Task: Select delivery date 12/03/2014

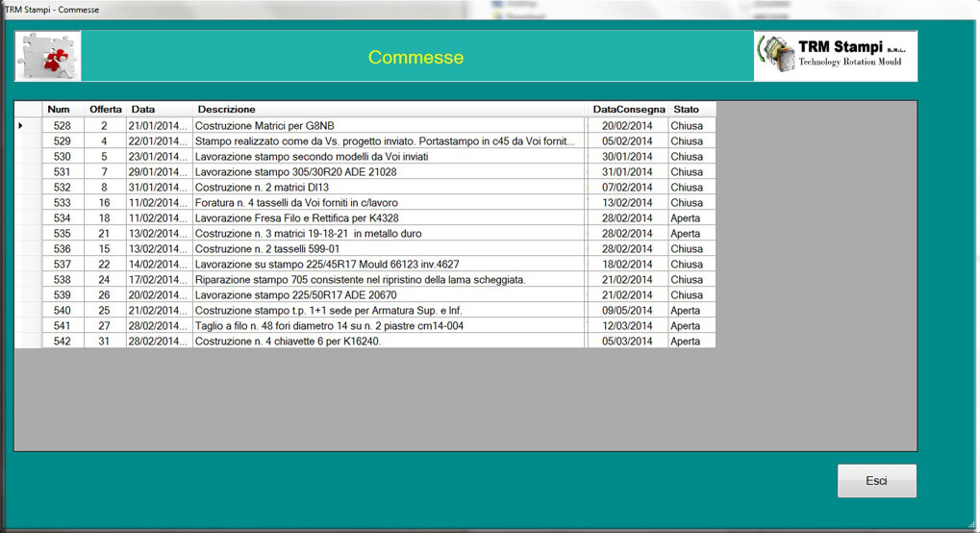Action: click(x=628, y=325)
